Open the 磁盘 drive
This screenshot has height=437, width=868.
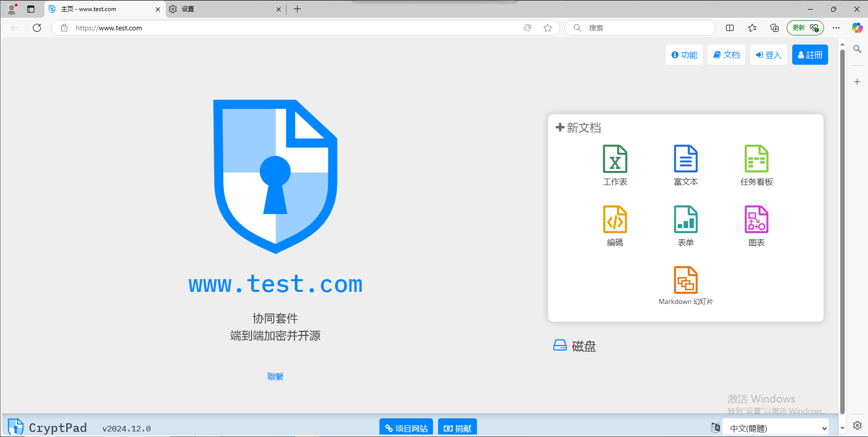(575, 346)
